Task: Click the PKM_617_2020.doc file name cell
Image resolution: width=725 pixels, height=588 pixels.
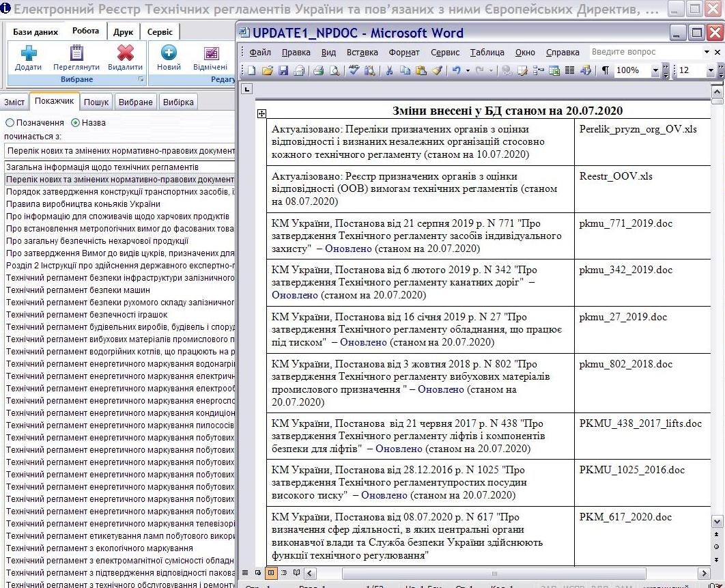Action: [x=642, y=536]
